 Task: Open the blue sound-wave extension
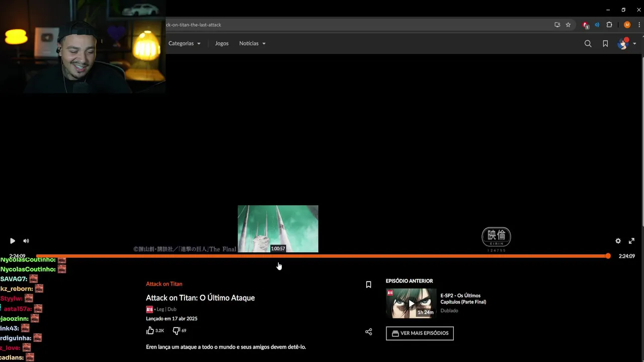tap(597, 25)
